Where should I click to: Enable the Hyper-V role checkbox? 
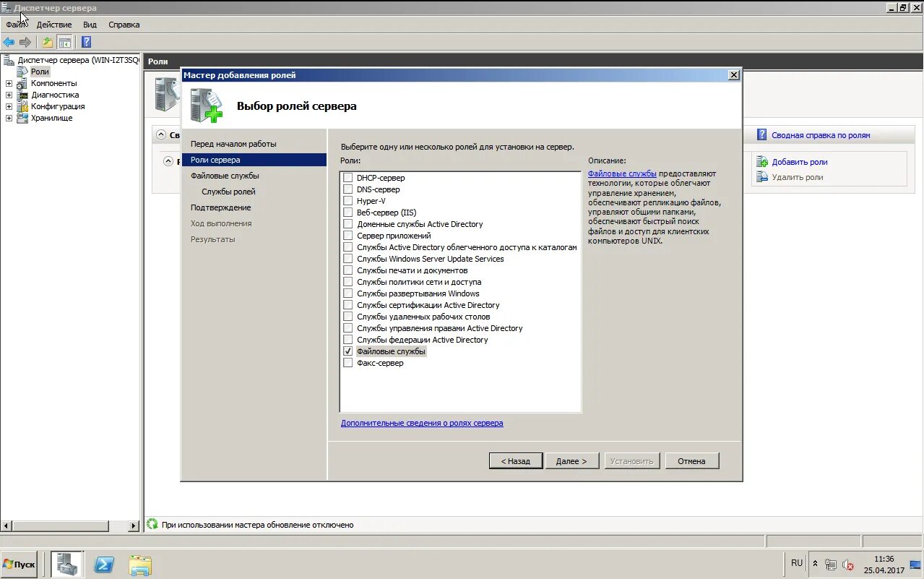tap(348, 201)
